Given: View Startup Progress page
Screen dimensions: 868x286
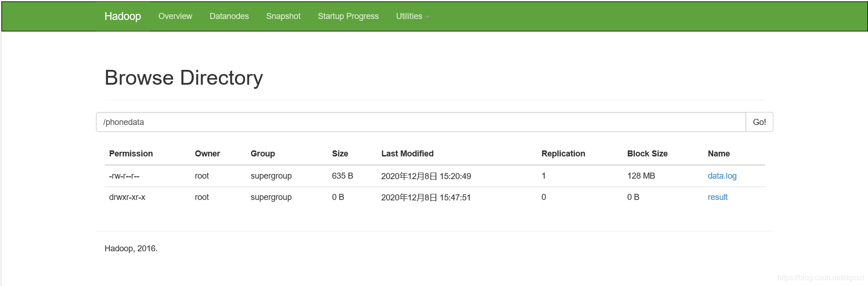Looking at the screenshot, I should click(x=348, y=16).
